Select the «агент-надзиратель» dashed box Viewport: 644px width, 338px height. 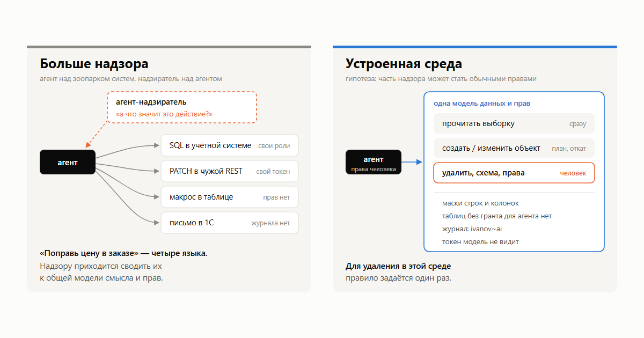182,107
